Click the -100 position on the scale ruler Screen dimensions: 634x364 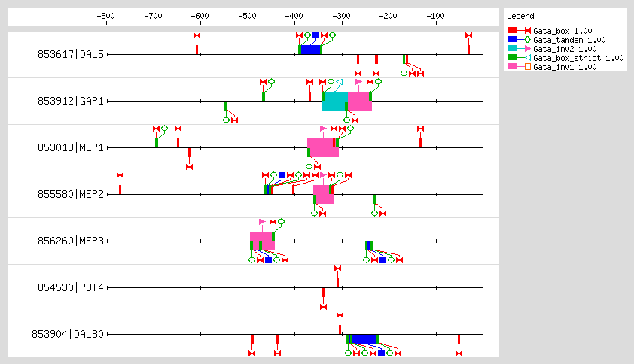point(434,15)
